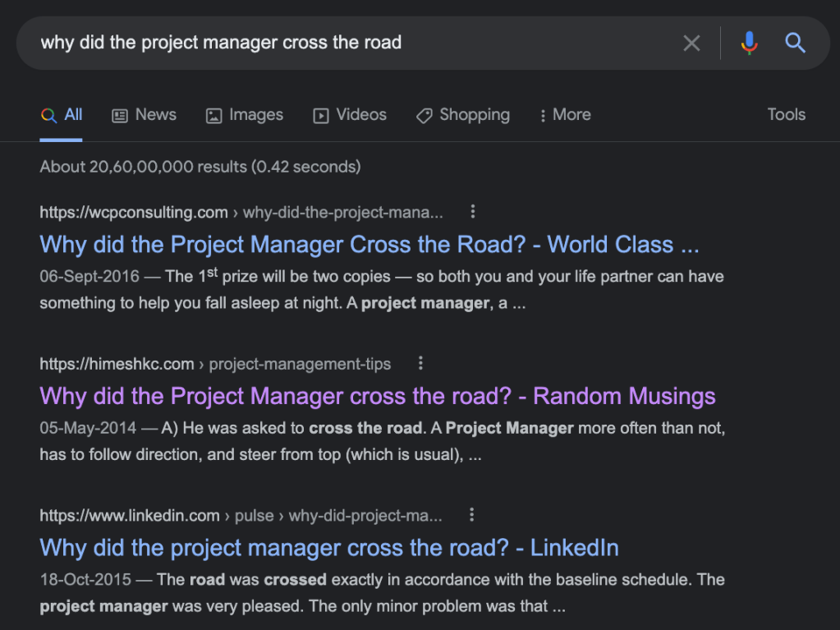Open the Tools options
840x630 pixels.
point(786,115)
